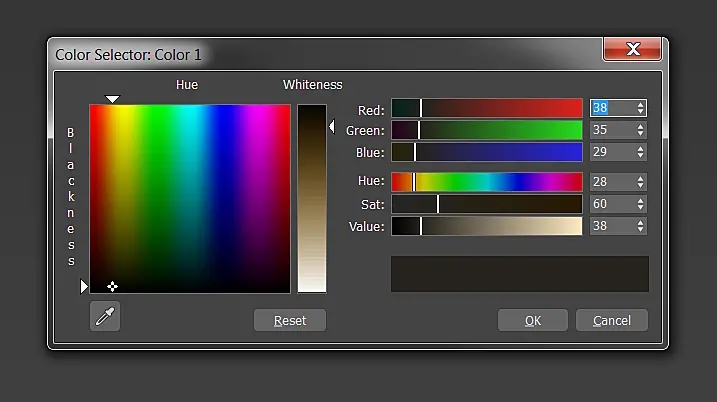Click the vertical Blackness label

(71, 197)
